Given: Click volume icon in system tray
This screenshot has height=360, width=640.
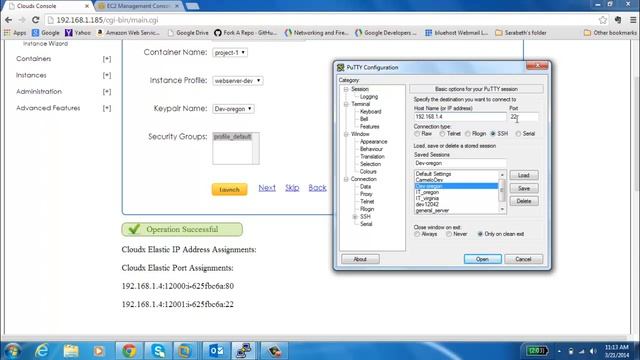Looking at the screenshot, I should (593, 351).
